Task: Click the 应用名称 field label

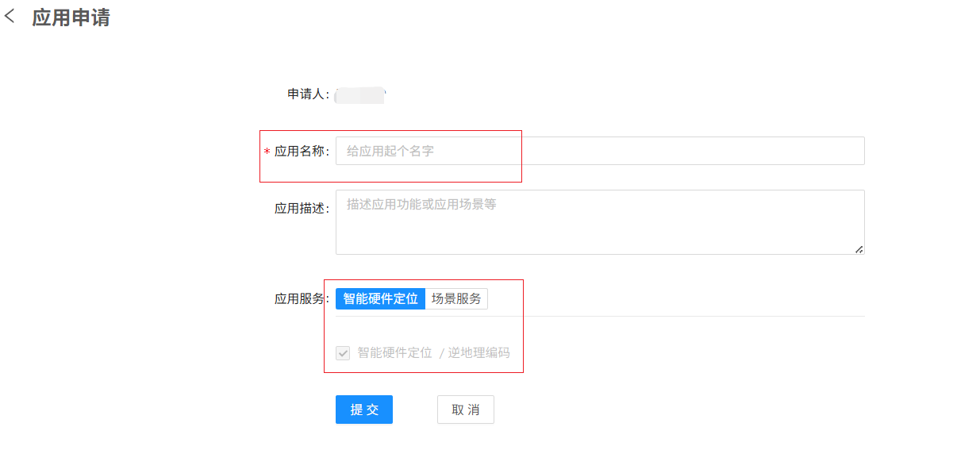Action: point(301,152)
